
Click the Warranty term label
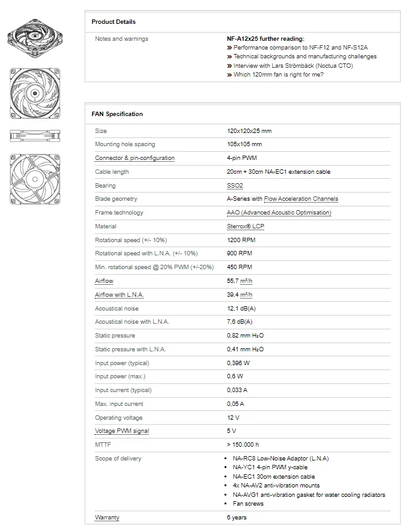(x=107, y=518)
